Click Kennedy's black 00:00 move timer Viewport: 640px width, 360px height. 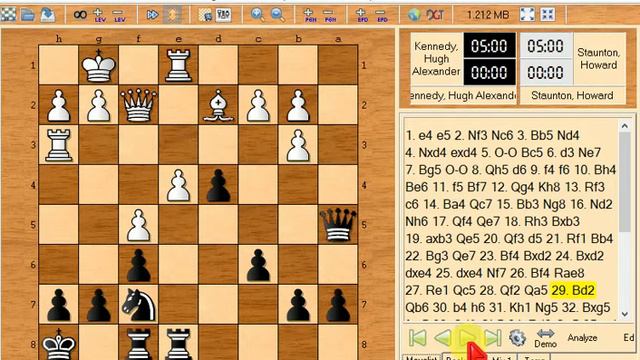coord(489,72)
